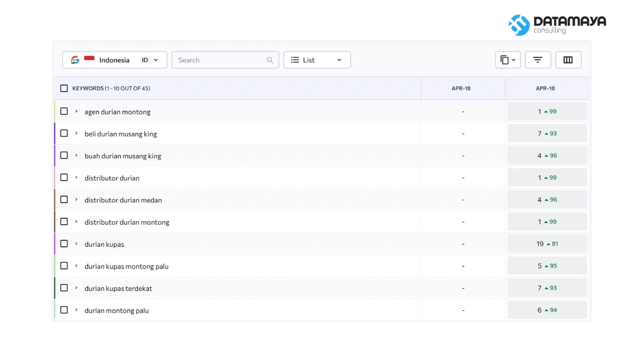Screen dimensions: 644x362
Task: Open the columns layout icon button
Action: 568,60
